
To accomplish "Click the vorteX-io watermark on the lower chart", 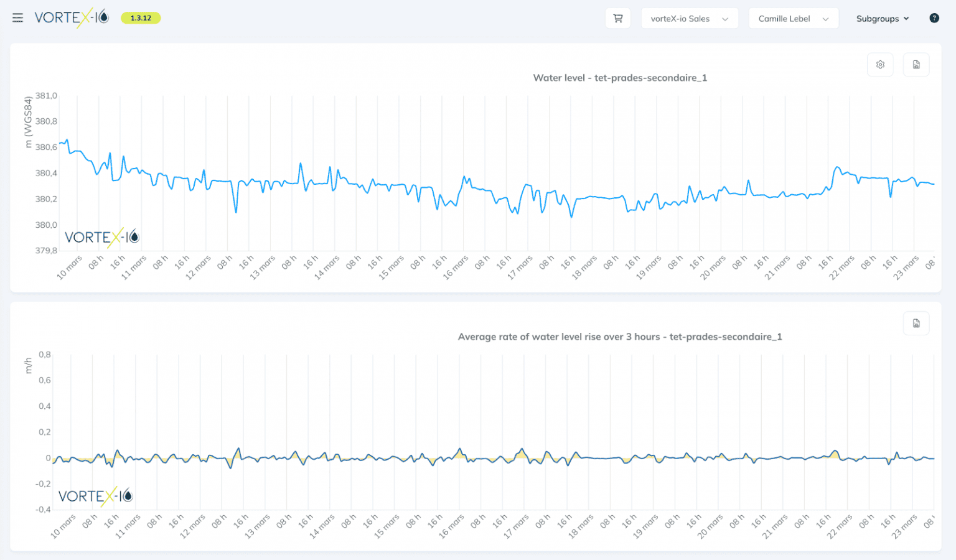I will (95, 497).
